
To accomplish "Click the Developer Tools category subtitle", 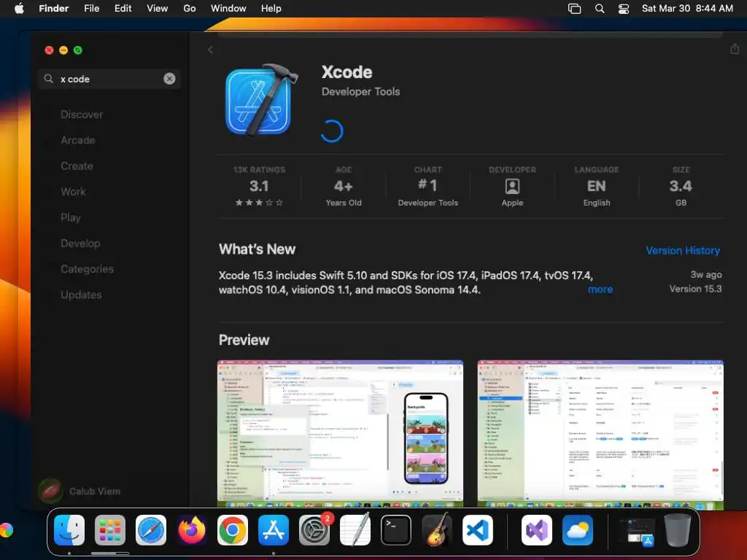I will coord(360,91).
